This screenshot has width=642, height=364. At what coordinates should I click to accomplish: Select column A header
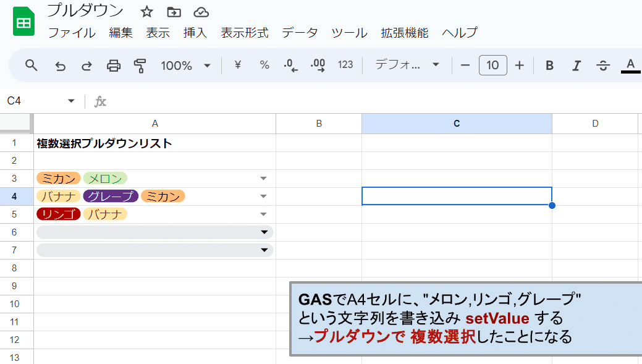154,124
